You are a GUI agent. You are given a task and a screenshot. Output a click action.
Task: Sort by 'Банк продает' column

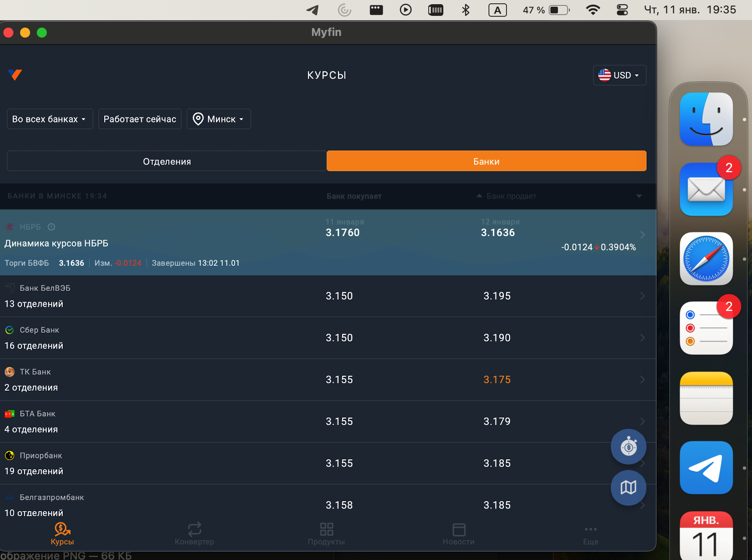[x=511, y=196]
